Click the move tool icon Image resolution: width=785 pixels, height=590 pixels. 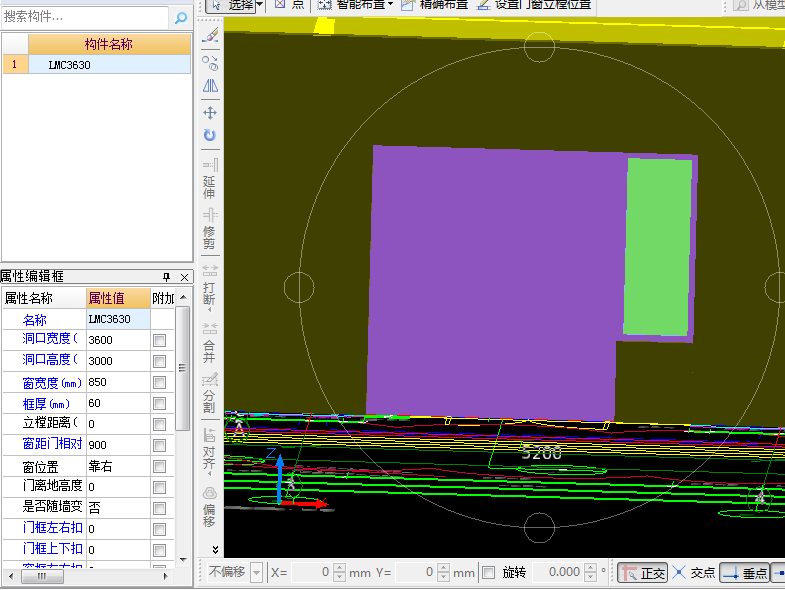[x=210, y=113]
